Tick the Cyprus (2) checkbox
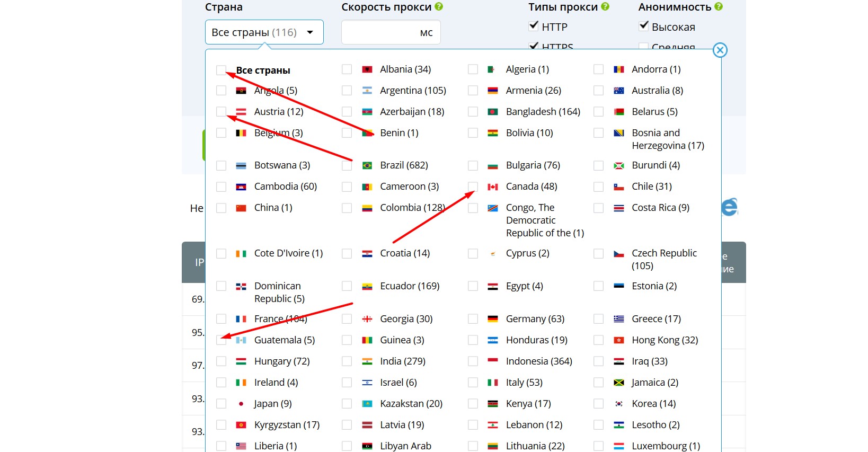 point(473,254)
